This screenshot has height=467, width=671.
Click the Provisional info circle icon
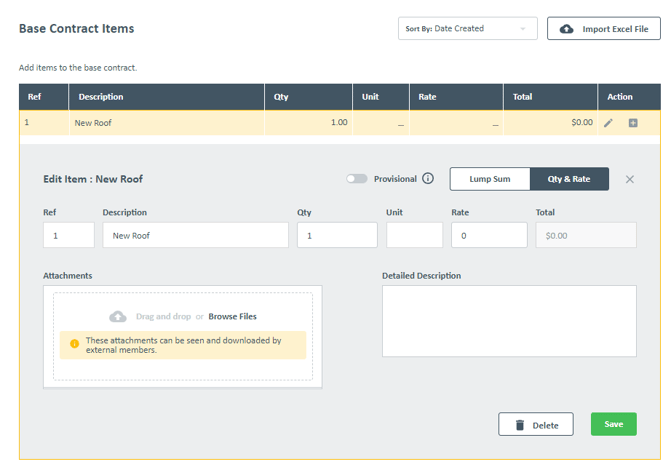[428, 178]
